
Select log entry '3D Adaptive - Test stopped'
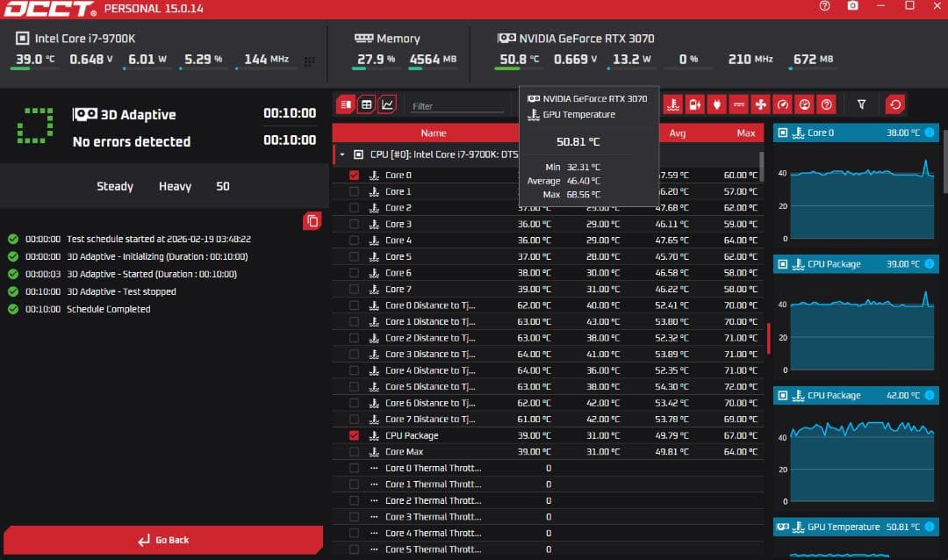point(121,291)
